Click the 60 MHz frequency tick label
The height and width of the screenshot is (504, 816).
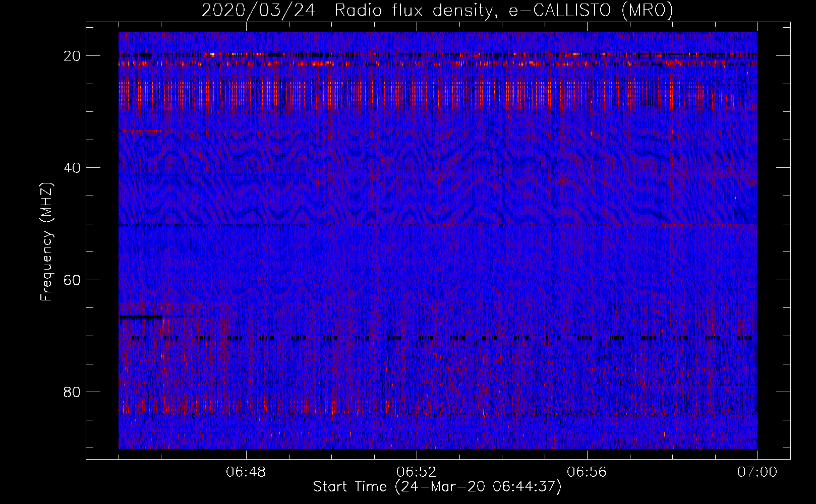pyautogui.click(x=73, y=280)
